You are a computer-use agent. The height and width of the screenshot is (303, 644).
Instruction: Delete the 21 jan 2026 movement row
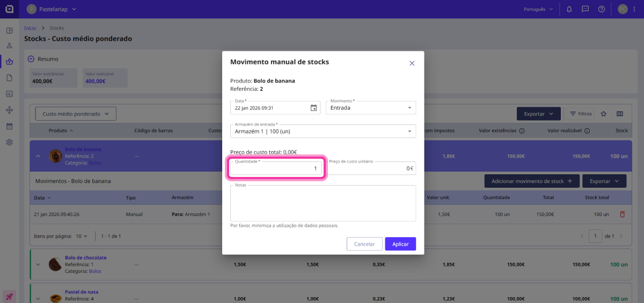pyautogui.click(x=623, y=214)
